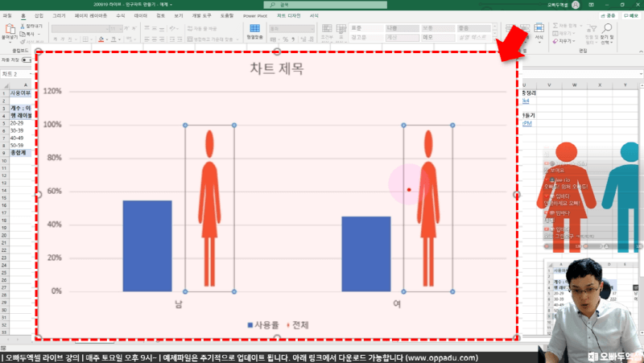
Task: Click the increase decimal icon
Action: pos(303,39)
